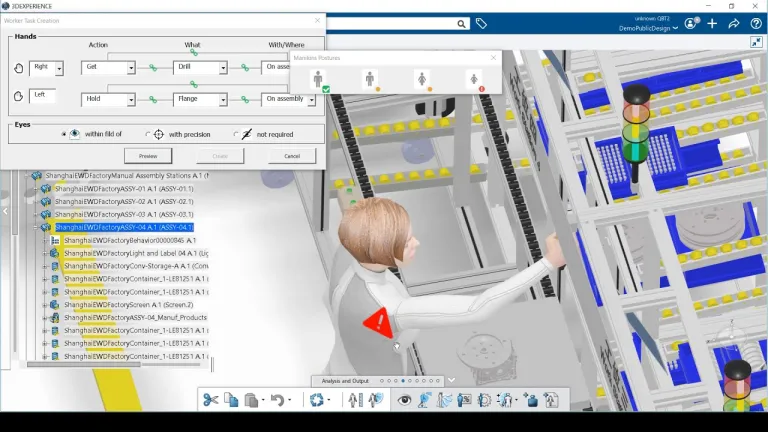768x432 pixels.
Task: Toggle link between Get and Drill fields
Action: pyautogui.click(x=153, y=68)
